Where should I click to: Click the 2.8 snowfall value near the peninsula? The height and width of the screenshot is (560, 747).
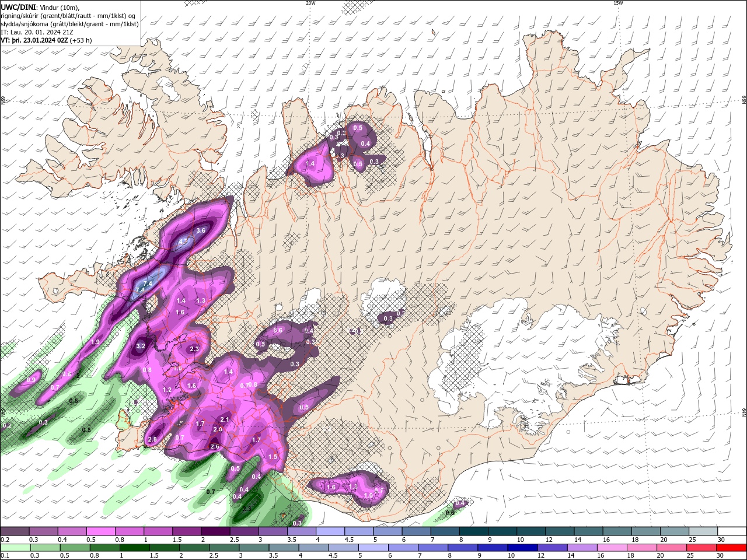coord(152,439)
